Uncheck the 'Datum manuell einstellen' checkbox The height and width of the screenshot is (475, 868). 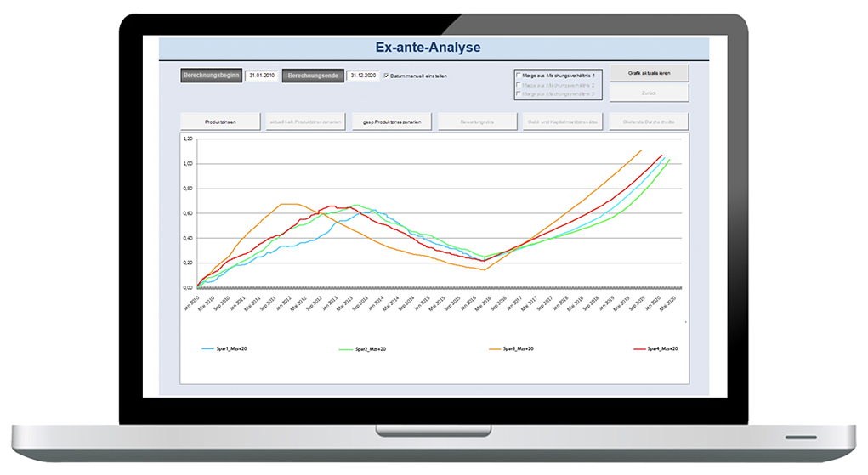click(387, 76)
